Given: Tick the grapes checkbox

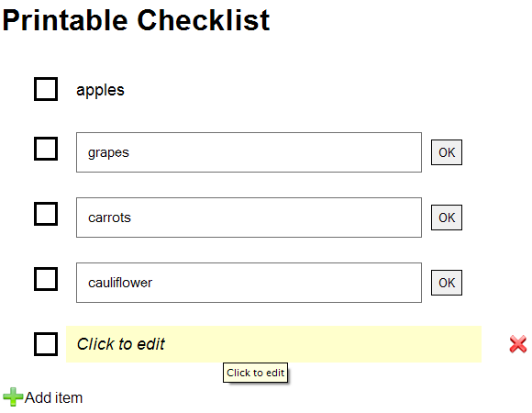Looking at the screenshot, I should click(x=46, y=149).
